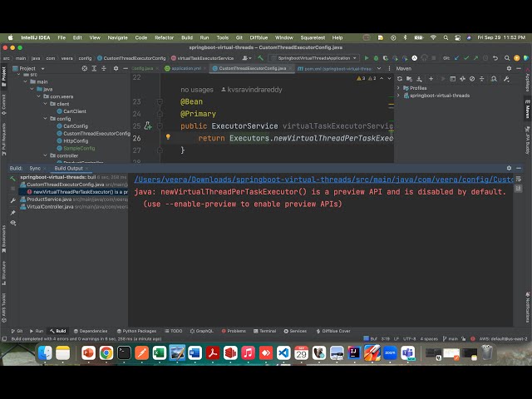Go to next highlighted problem arrow in editor
532x399 pixels.
click(389, 78)
